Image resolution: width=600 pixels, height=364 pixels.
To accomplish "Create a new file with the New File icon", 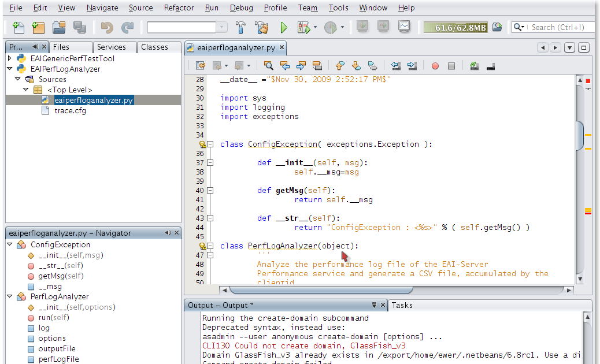I will tap(19, 27).
